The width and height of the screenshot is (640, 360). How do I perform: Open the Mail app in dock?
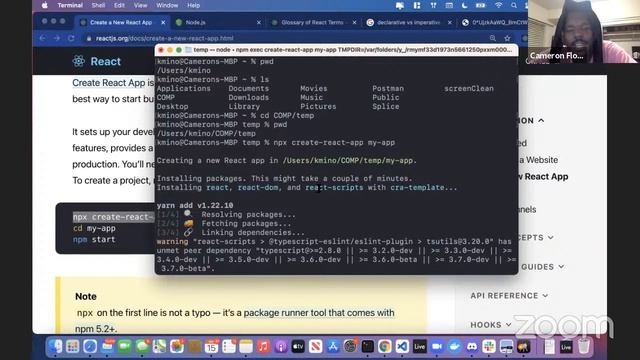[108, 347]
